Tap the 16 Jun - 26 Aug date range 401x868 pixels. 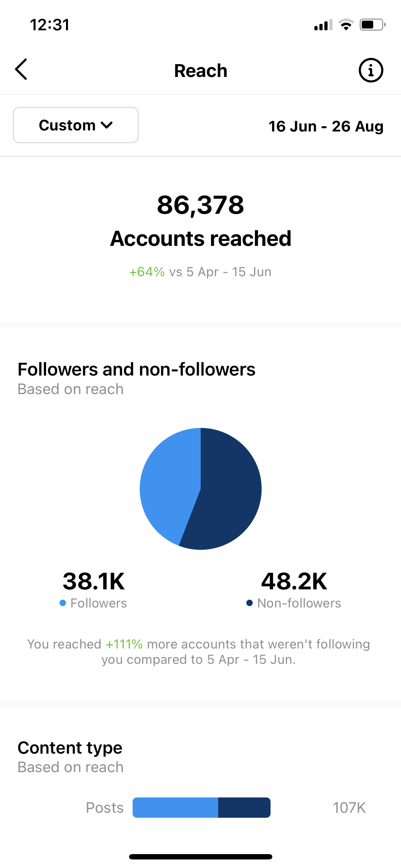point(326,126)
